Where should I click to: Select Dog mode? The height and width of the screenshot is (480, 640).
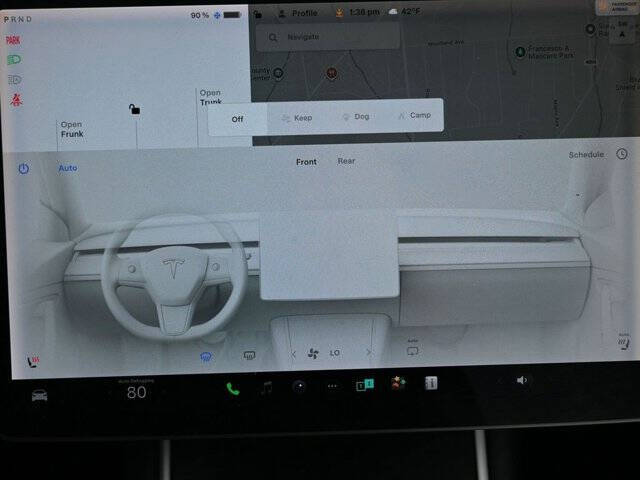pos(356,117)
